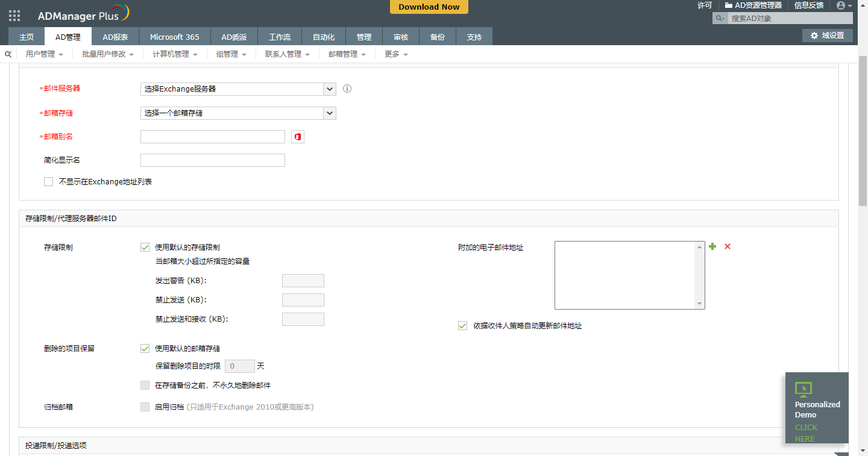Click the info icon beside mail server
Screen dimensions: 868x456
(347, 89)
